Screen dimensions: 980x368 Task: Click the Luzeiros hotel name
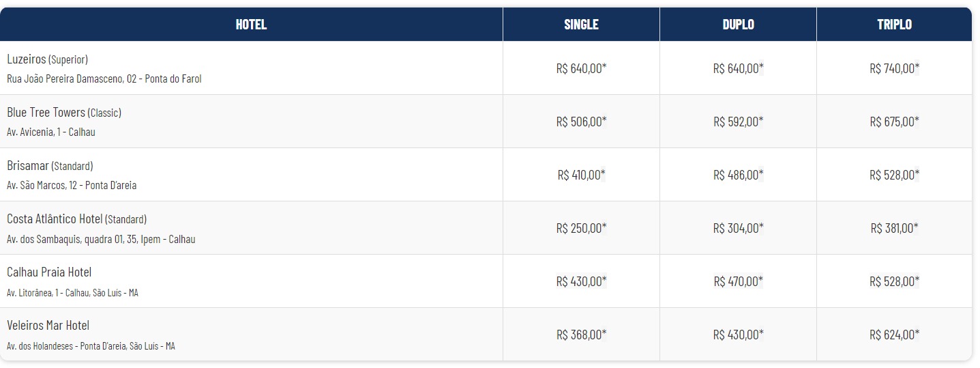click(26, 59)
